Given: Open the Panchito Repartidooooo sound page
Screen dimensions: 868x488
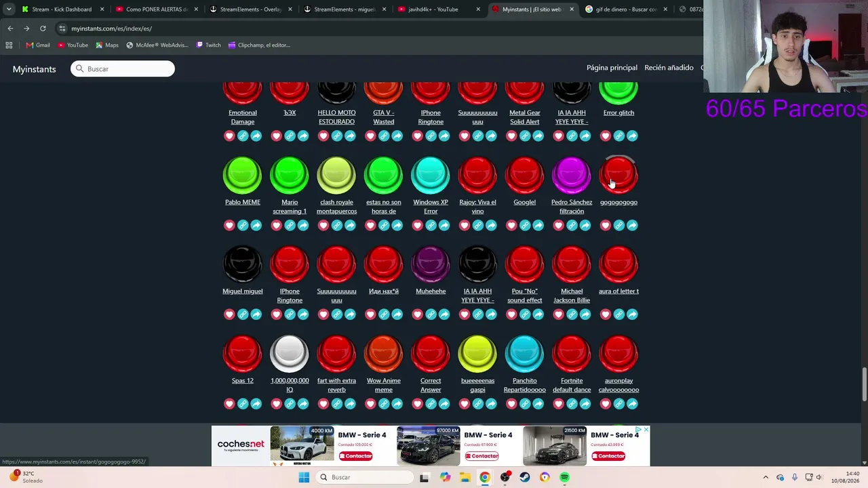Looking at the screenshot, I should click(525, 385).
